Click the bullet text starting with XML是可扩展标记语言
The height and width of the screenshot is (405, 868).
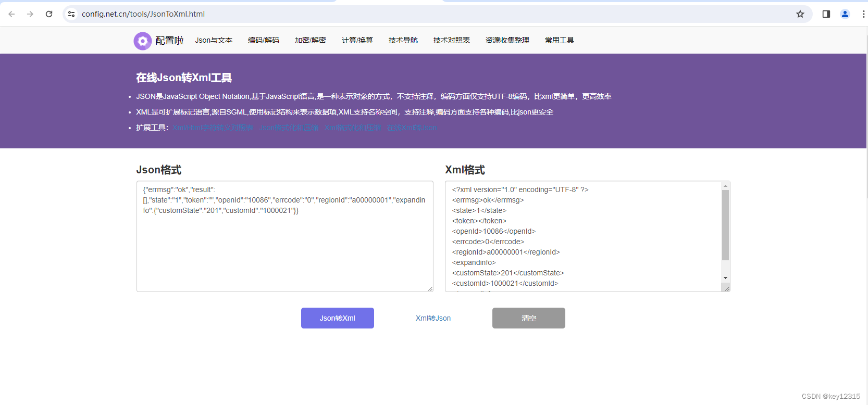pyautogui.click(x=345, y=112)
